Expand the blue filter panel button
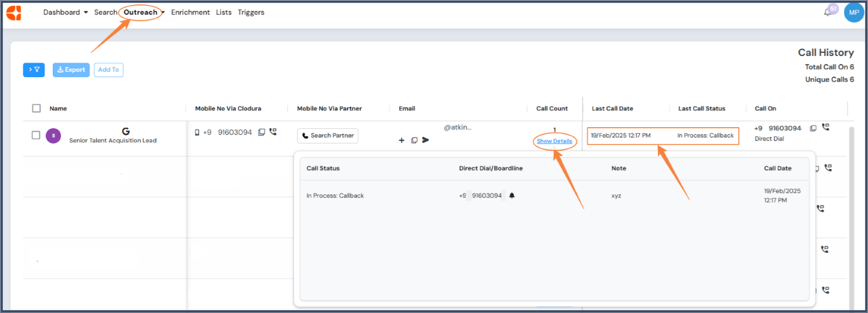This screenshot has height=313, width=868. [x=34, y=70]
